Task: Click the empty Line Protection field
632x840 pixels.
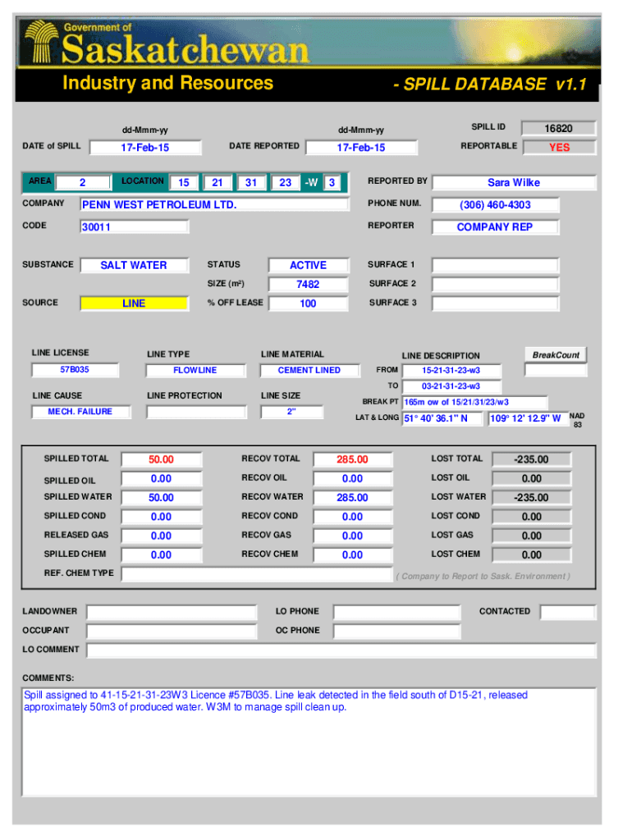Action: 195,412
